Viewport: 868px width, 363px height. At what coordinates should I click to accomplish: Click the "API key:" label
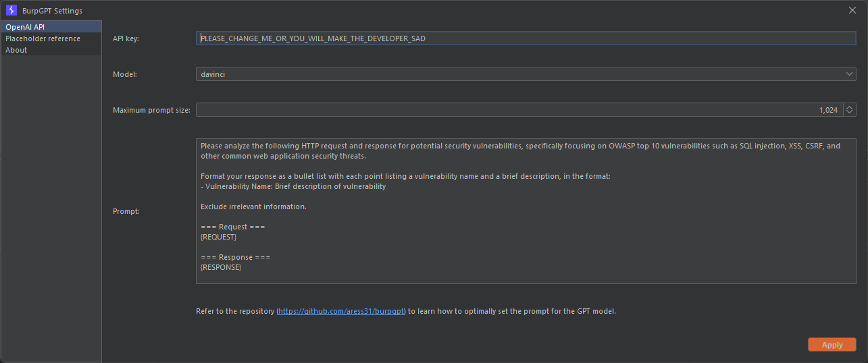click(x=126, y=38)
